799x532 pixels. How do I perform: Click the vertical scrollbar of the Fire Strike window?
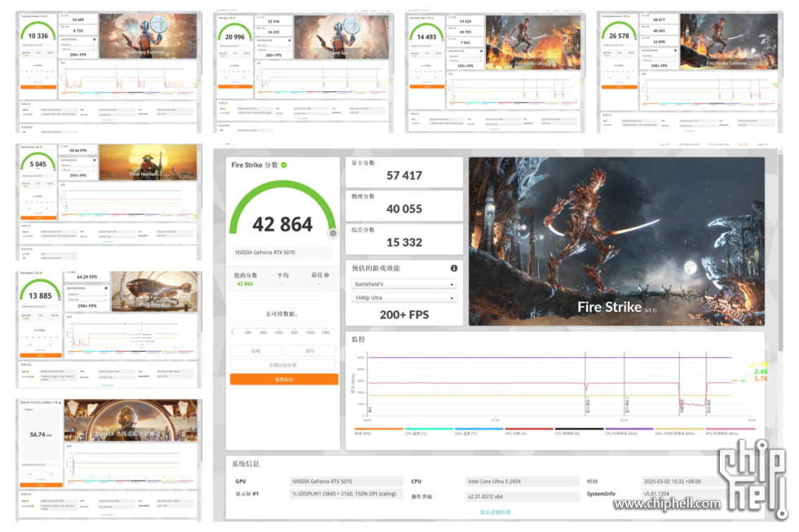(780, 254)
